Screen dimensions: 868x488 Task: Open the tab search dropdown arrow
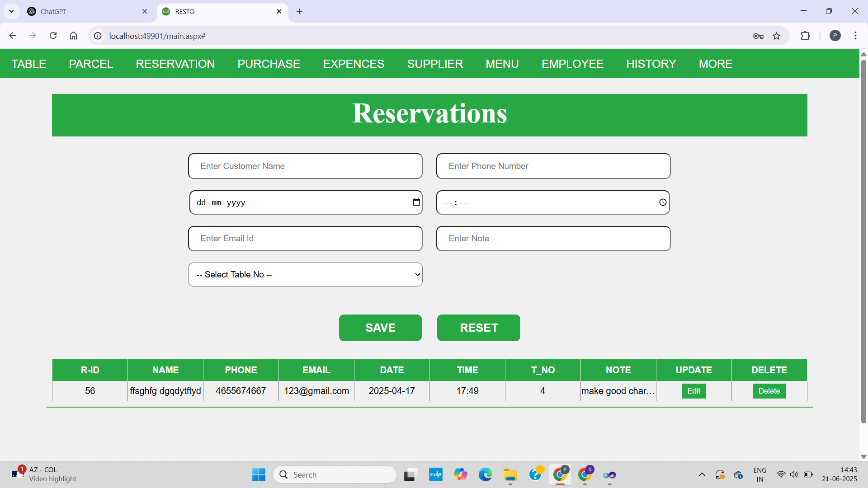point(11,11)
